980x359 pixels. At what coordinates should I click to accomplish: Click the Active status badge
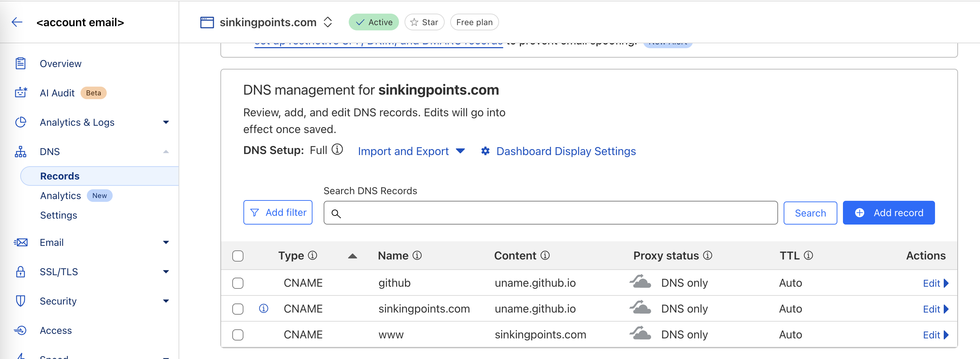(374, 22)
